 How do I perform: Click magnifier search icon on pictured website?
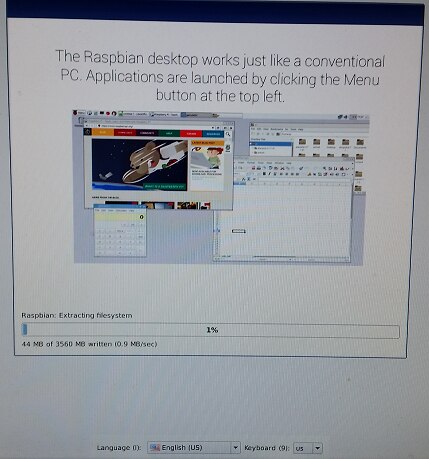228,134
